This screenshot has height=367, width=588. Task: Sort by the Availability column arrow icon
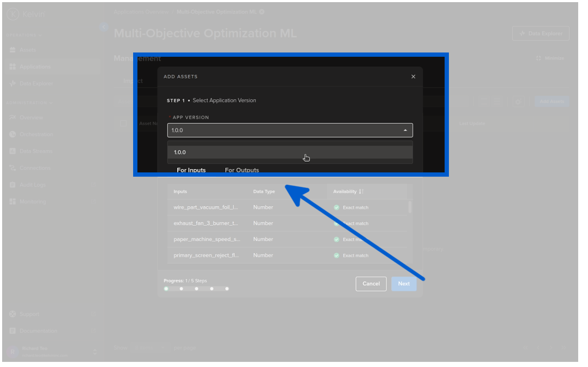(361, 192)
